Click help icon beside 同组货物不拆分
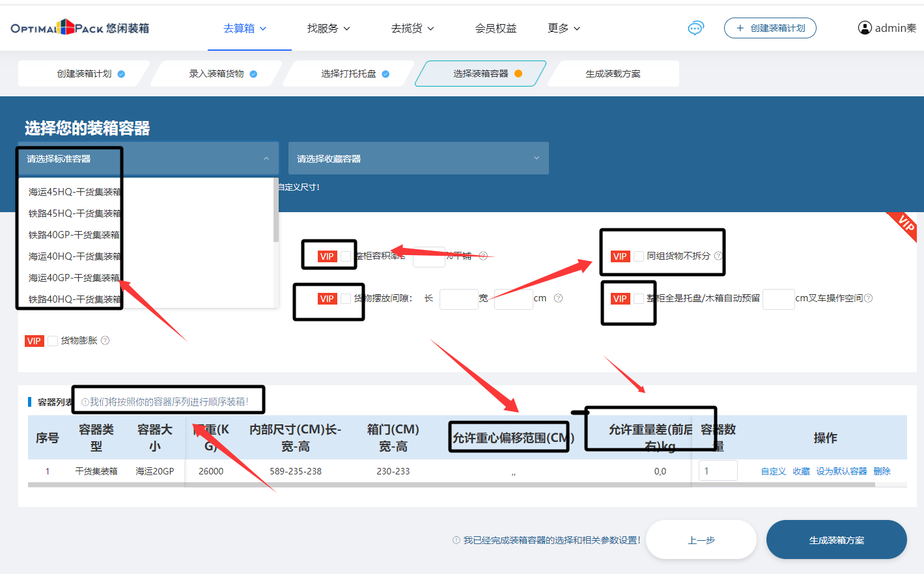Viewport: 924px width, 574px height. pos(718,256)
